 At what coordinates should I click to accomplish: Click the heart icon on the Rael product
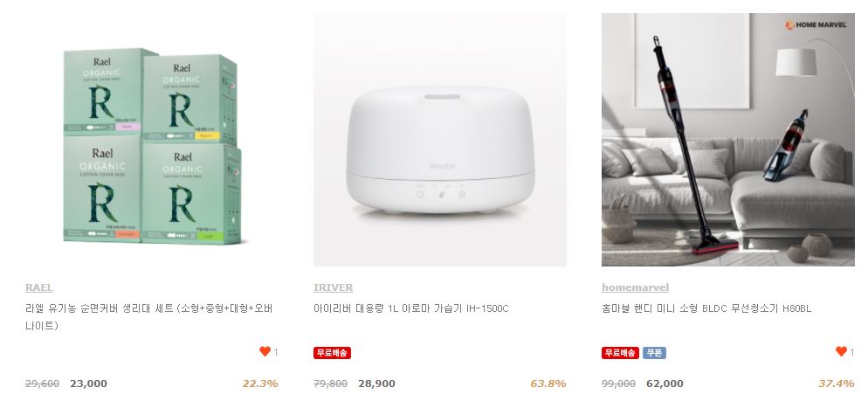(x=265, y=351)
